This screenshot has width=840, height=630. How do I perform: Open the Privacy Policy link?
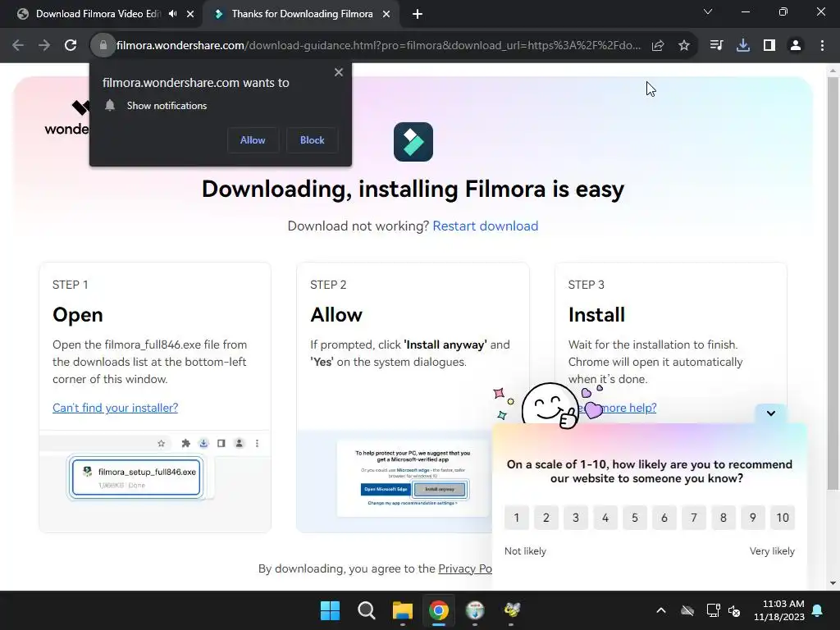(465, 568)
